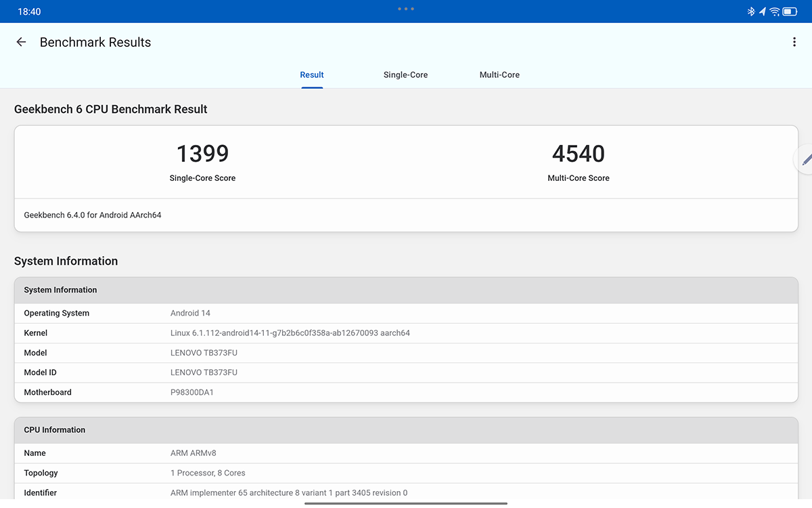Image resolution: width=812 pixels, height=508 pixels.
Task: Tap the CPU Topology row
Action: (x=406, y=473)
